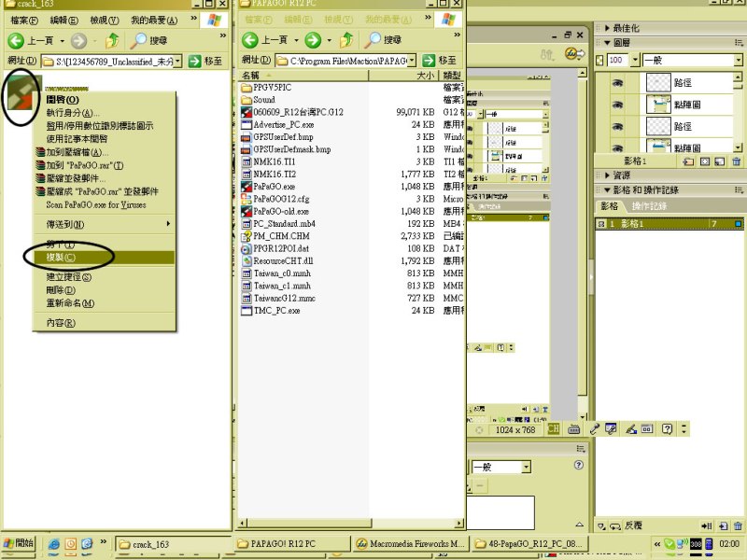Switch to crack_163 taskbar button
747x560 pixels.
coord(173,544)
